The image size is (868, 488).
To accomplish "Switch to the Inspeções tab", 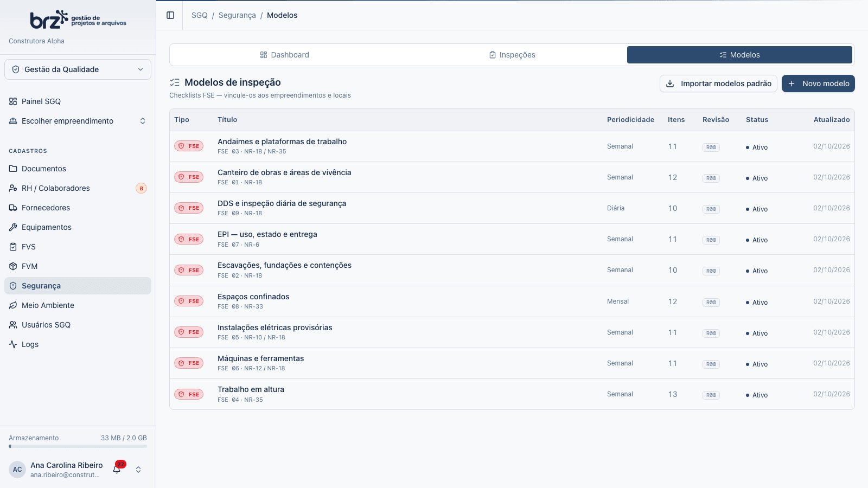I will pyautogui.click(x=512, y=55).
